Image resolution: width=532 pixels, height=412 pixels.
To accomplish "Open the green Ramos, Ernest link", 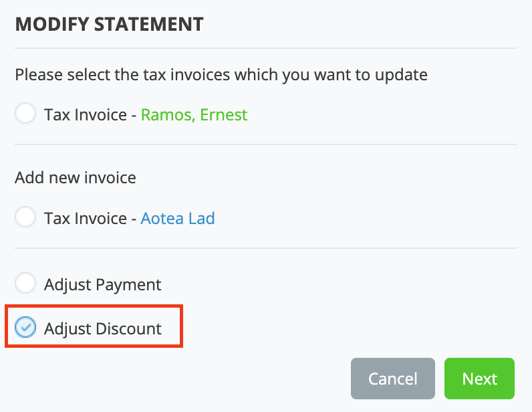I will 194,115.
